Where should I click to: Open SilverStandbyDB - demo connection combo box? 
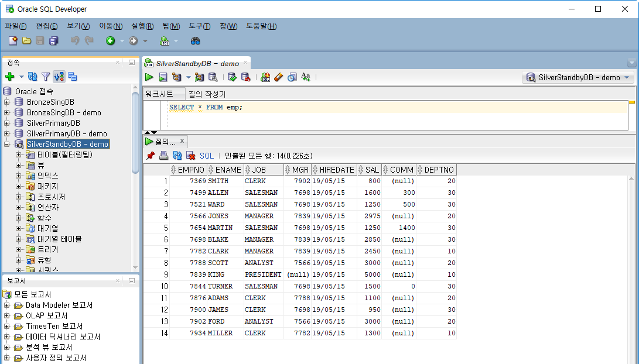(x=578, y=77)
